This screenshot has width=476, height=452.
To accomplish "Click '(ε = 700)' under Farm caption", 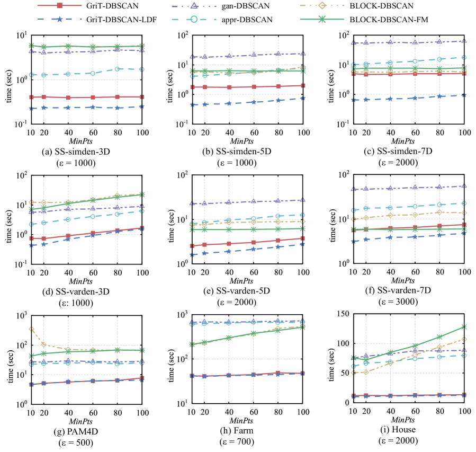I will [x=237, y=442].
